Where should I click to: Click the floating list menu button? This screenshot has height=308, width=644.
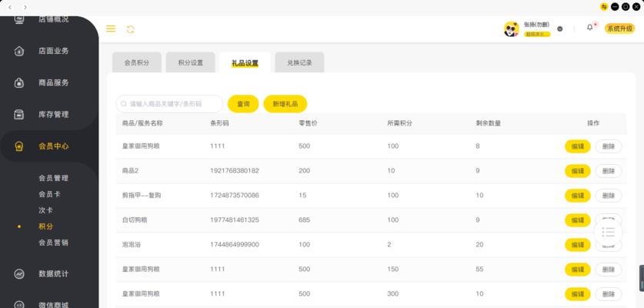608,233
